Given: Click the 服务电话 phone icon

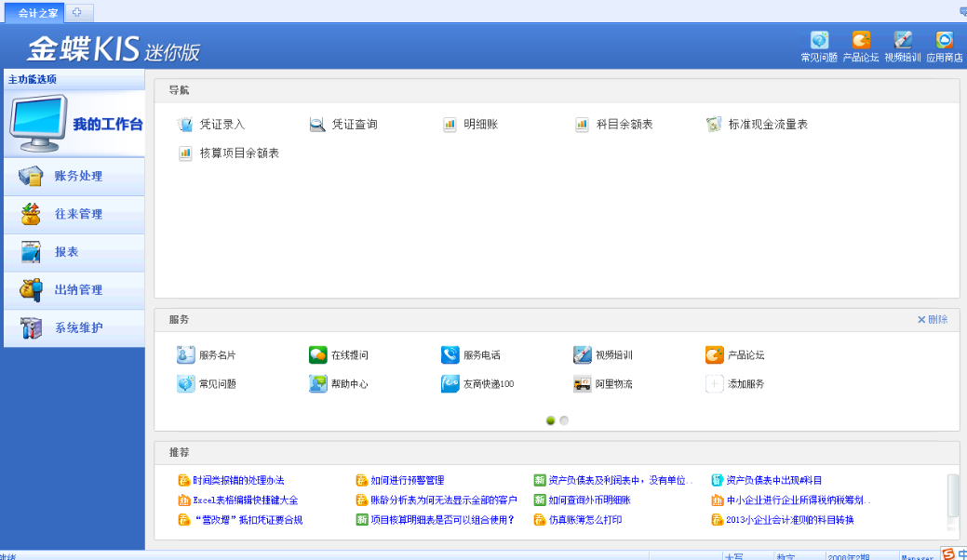Looking at the screenshot, I should (x=450, y=355).
